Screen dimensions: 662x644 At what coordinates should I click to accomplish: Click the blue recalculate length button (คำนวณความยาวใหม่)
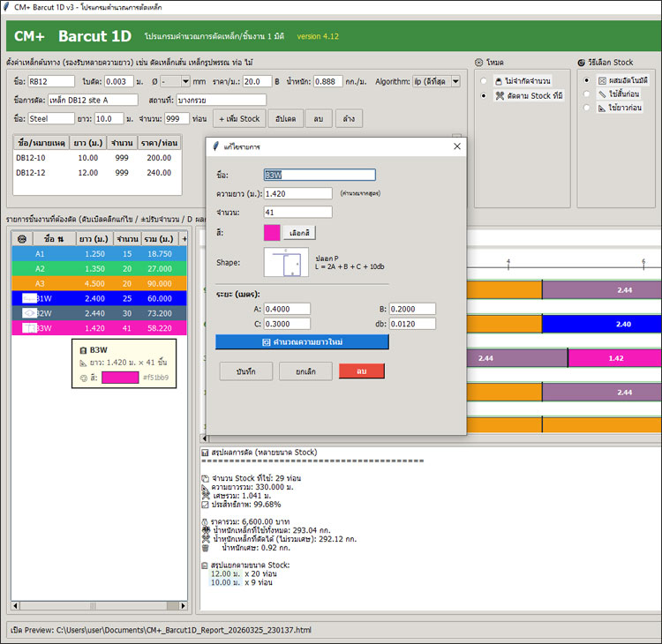302,341
